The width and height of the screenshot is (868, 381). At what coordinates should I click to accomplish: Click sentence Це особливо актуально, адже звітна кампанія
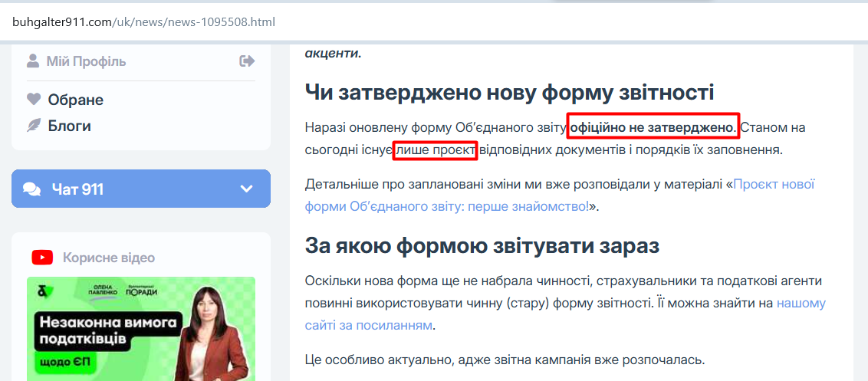pos(505,360)
